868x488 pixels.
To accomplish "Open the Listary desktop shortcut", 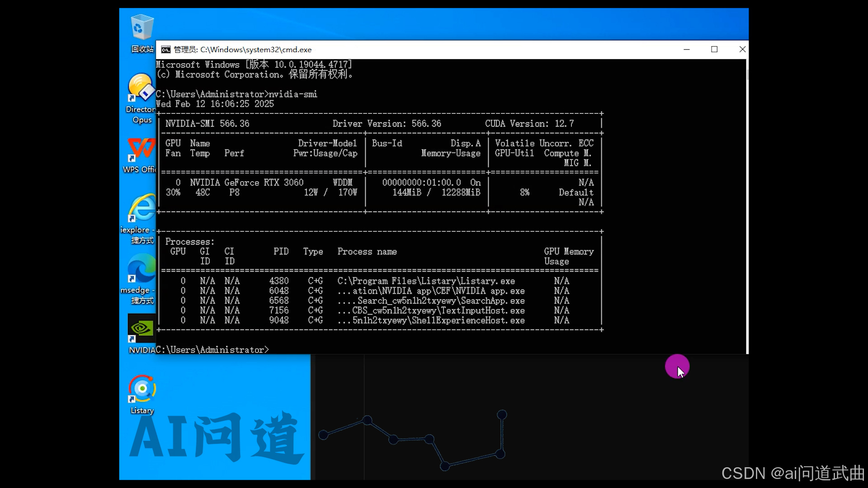I will coord(142,389).
